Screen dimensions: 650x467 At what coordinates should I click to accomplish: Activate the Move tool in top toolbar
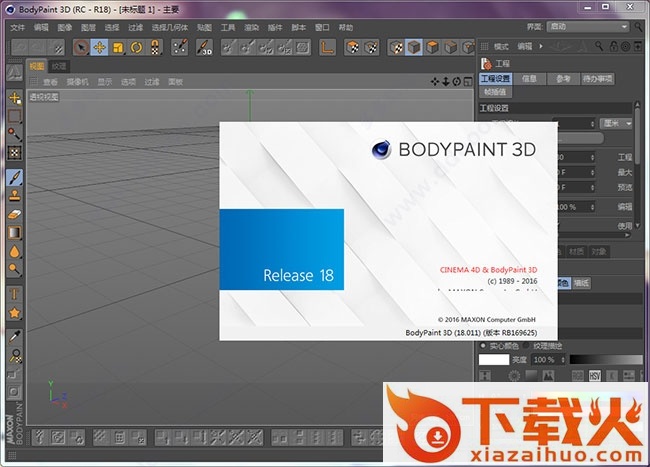(99, 48)
